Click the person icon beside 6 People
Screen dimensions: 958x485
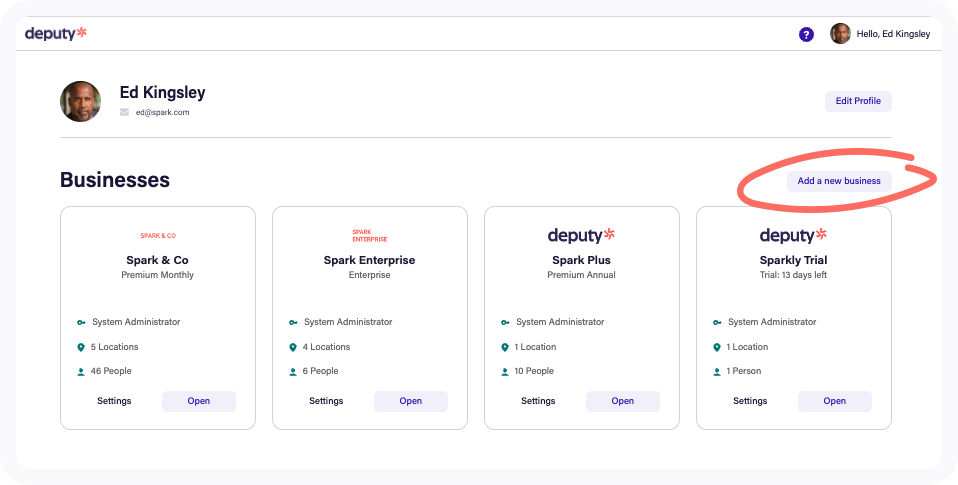pos(293,371)
